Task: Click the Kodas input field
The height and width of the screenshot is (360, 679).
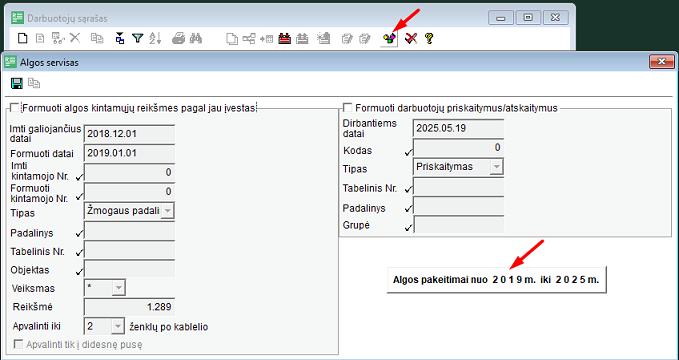Action: pos(459,148)
